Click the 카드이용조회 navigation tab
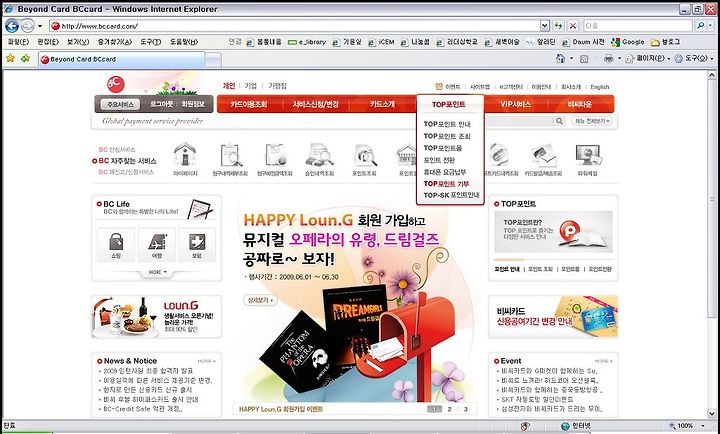Image resolution: width=720 pixels, height=434 pixels. [x=248, y=104]
